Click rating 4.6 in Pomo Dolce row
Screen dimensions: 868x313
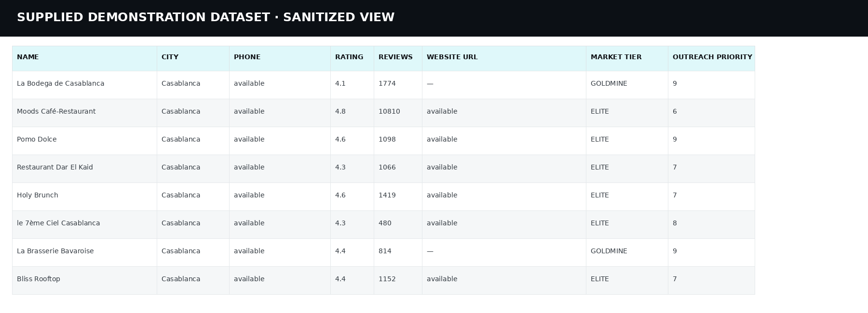pos(340,139)
